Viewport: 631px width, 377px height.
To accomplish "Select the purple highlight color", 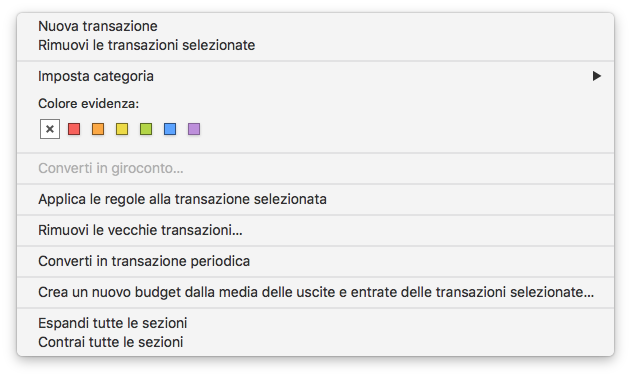I will coord(194,129).
